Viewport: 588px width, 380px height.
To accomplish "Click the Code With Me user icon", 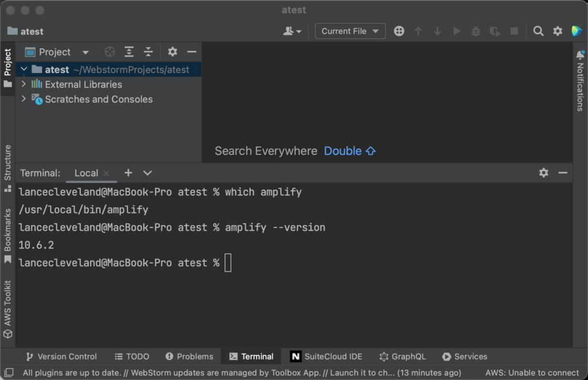I will [292, 31].
